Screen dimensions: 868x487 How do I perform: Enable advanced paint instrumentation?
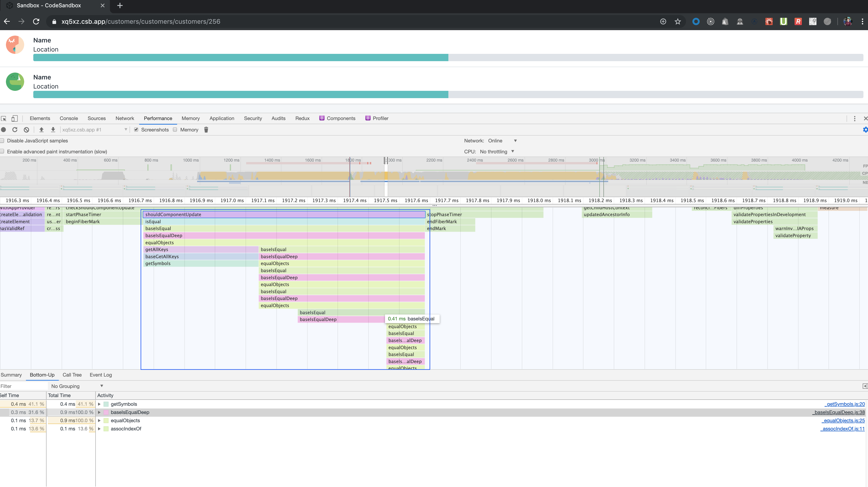pyautogui.click(x=2, y=152)
